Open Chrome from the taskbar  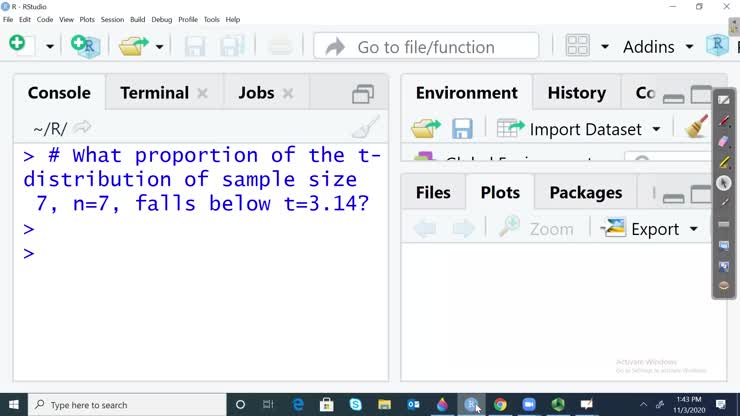pyautogui.click(x=500, y=405)
